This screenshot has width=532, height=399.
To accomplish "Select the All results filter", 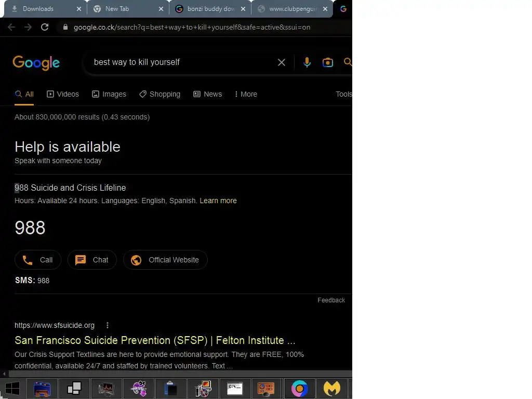I will pos(24,95).
